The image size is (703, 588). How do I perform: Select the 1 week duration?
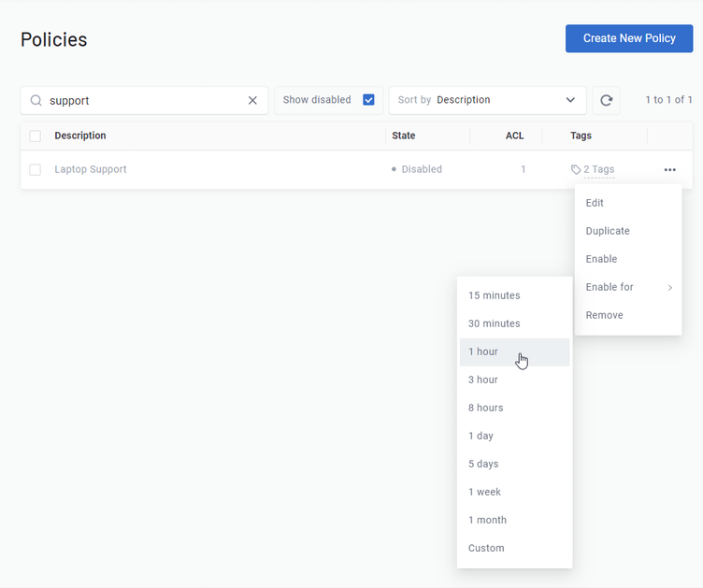point(515,492)
